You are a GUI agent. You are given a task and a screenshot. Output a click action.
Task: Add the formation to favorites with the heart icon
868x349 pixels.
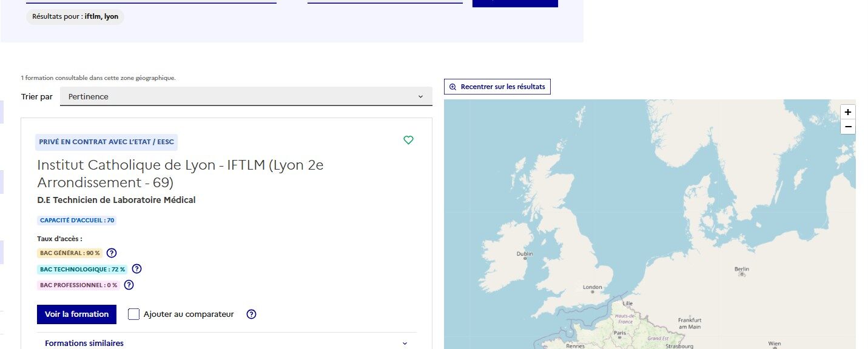408,141
